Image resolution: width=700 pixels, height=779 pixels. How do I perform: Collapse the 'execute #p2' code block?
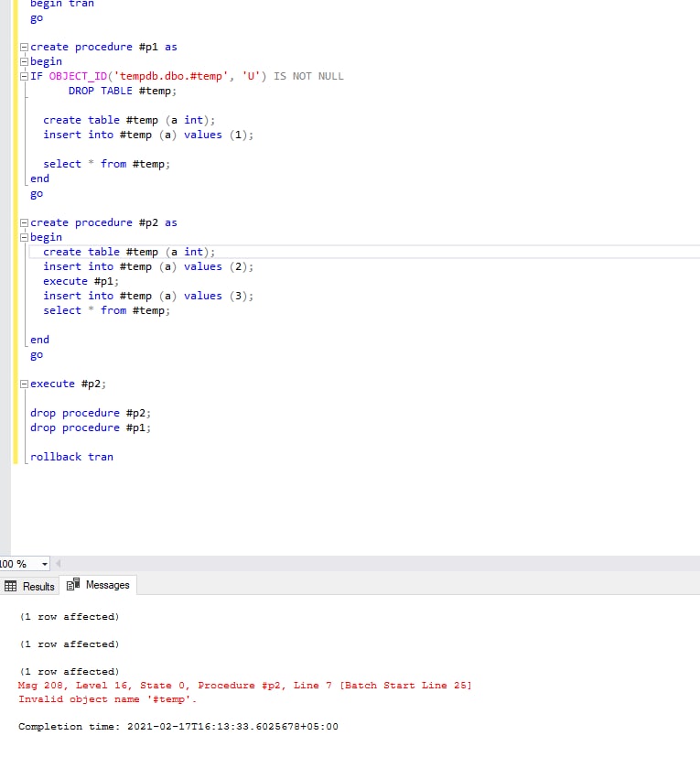[24, 384]
